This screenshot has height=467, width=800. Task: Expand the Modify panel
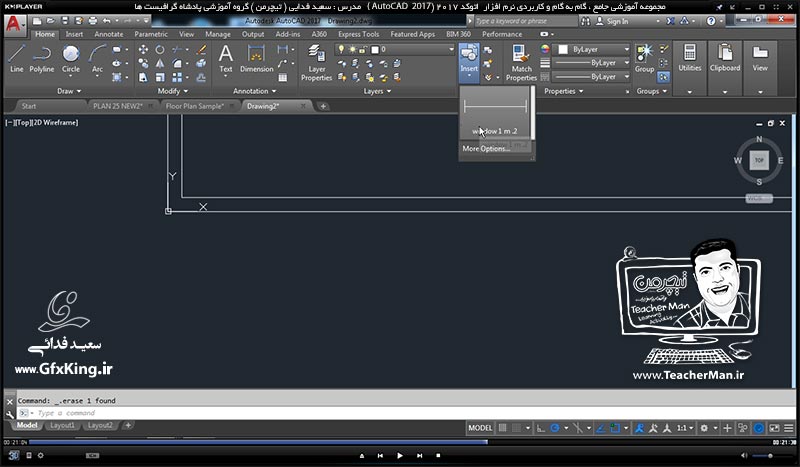click(172, 91)
